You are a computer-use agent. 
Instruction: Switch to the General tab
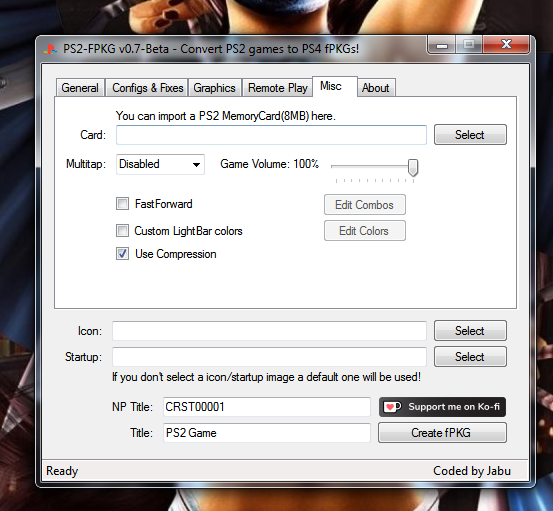click(x=80, y=88)
